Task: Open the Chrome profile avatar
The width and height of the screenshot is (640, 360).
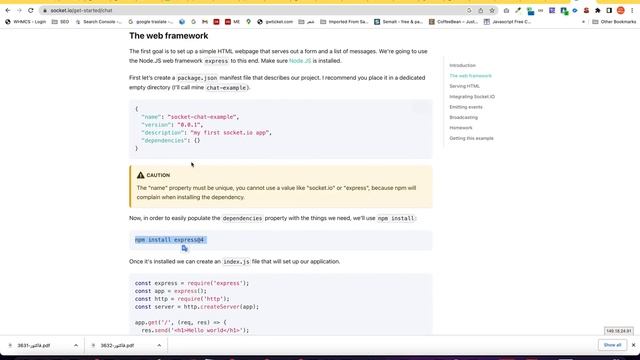Action: coord(620,10)
